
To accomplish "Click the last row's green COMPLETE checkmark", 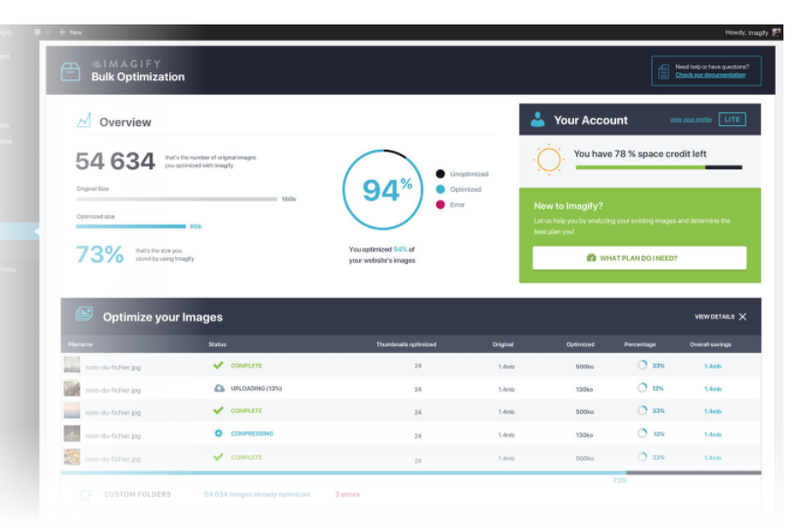I will 218,457.
